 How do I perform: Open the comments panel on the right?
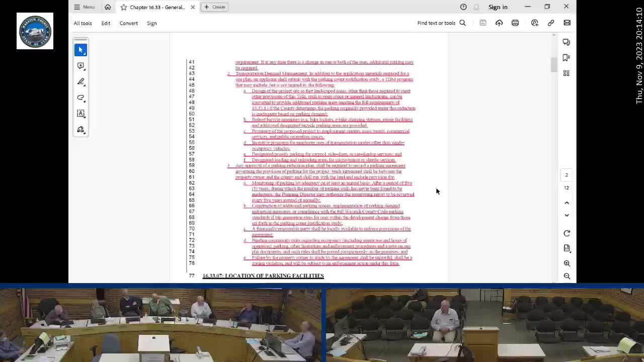[x=566, y=42]
